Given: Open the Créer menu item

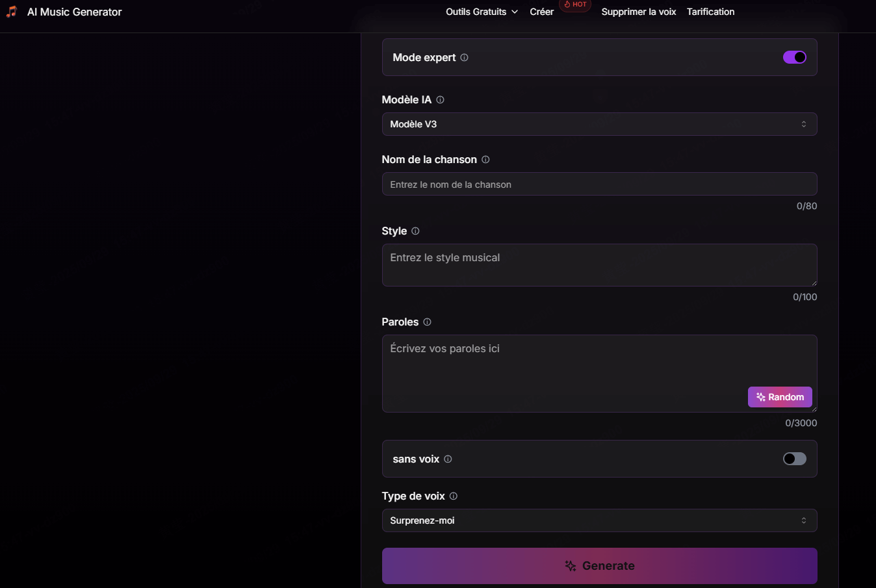Looking at the screenshot, I should tap(541, 12).
